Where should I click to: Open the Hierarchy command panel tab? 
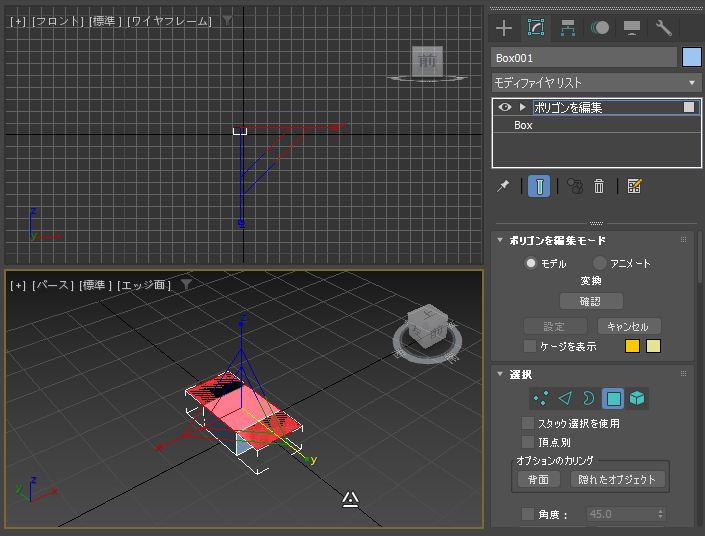[x=568, y=28]
